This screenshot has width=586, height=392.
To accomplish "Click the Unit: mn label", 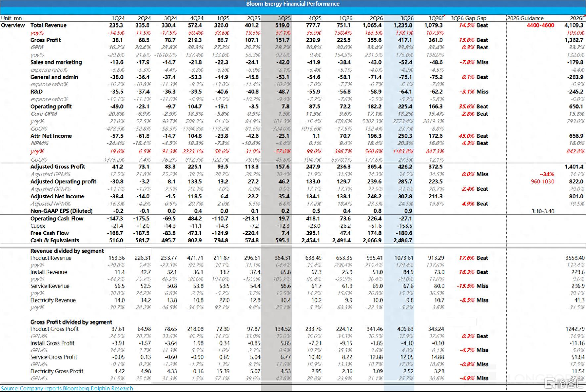I will pyautogui.click(x=11, y=19).
